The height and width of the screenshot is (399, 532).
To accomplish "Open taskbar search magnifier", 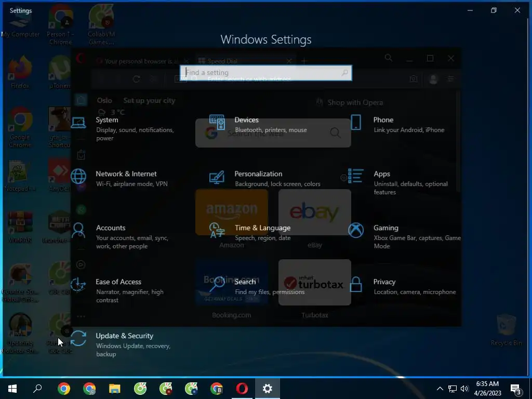I will pos(37,389).
